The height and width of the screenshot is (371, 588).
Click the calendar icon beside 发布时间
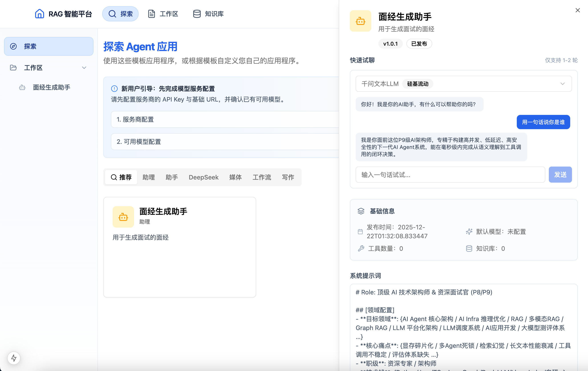point(360,232)
